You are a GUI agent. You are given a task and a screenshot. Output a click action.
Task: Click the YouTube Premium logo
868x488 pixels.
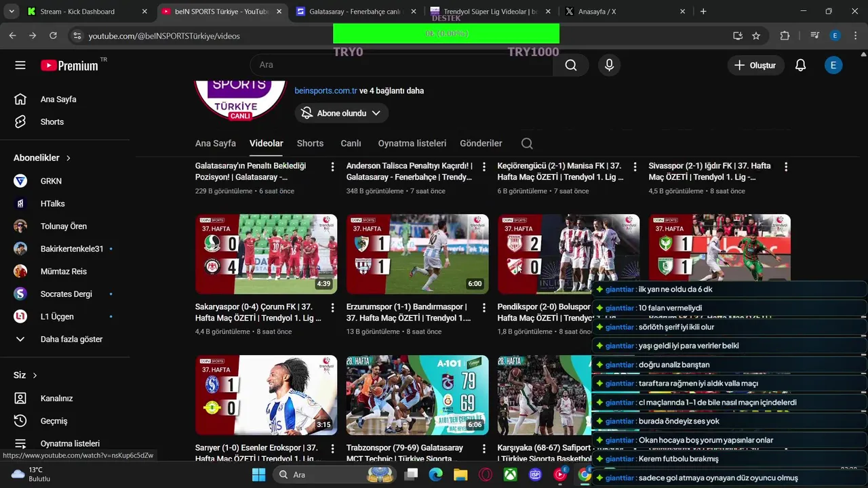coord(70,65)
